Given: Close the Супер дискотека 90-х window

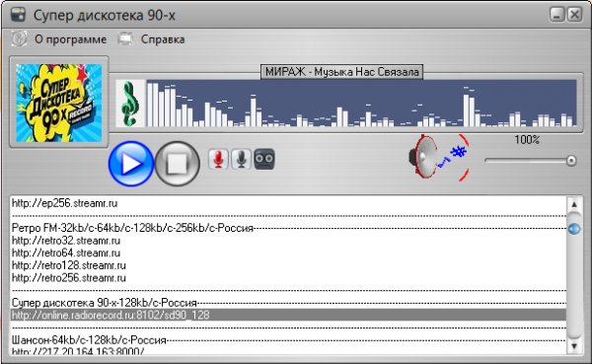Looking at the screenshot, I should [x=574, y=15].
